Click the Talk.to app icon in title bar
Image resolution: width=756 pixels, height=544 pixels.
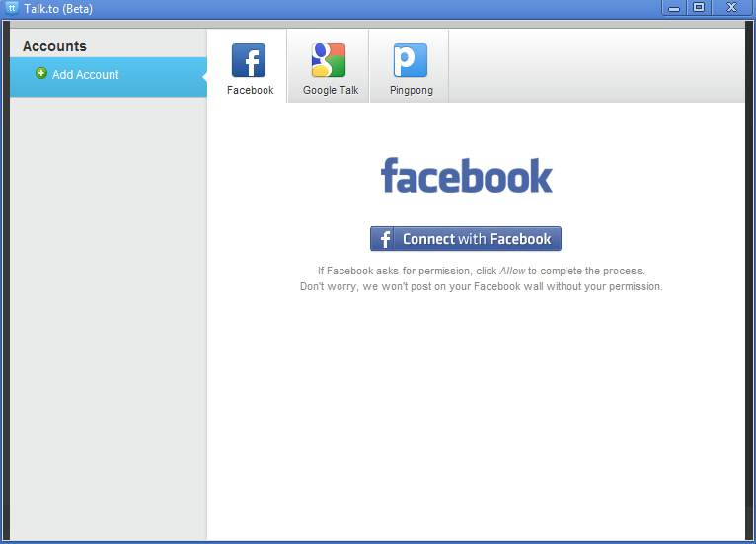pos(12,8)
